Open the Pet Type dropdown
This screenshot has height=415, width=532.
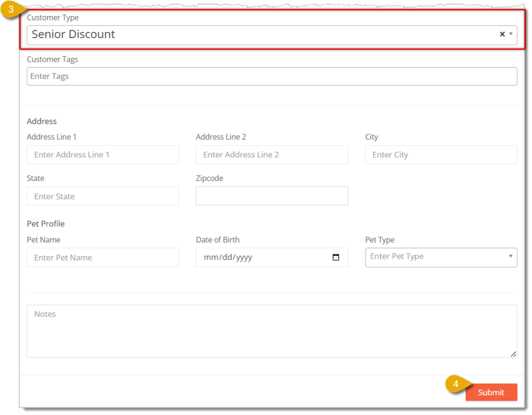[x=441, y=258]
